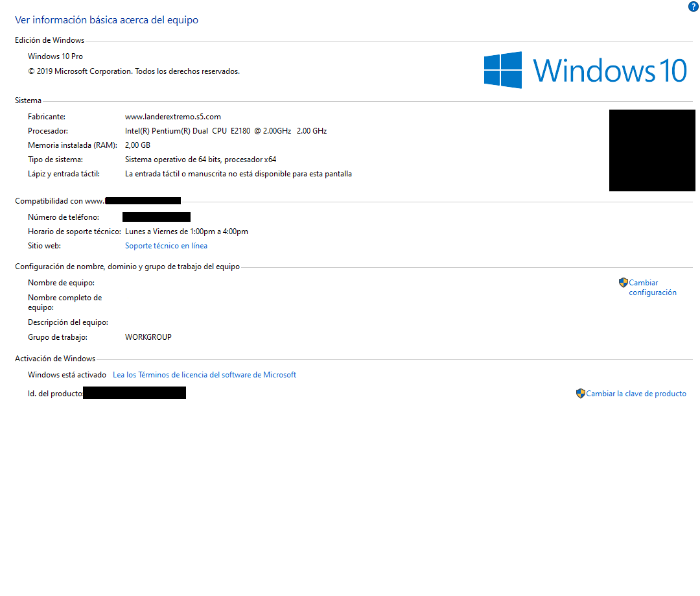Click the Windows está activado text
Screen dimensions: 700x596
[67, 375]
